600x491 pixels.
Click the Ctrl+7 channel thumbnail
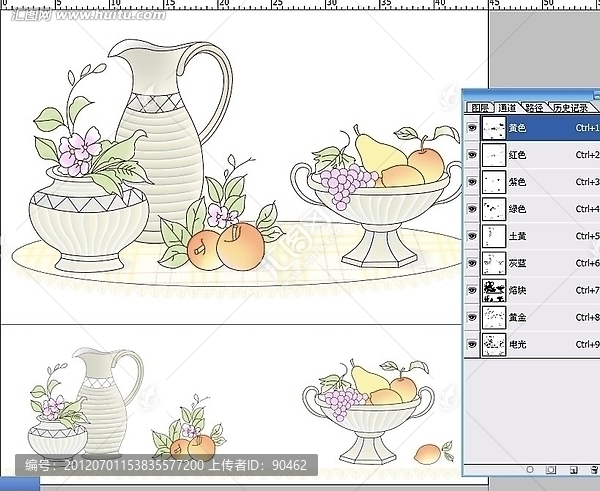(x=494, y=290)
